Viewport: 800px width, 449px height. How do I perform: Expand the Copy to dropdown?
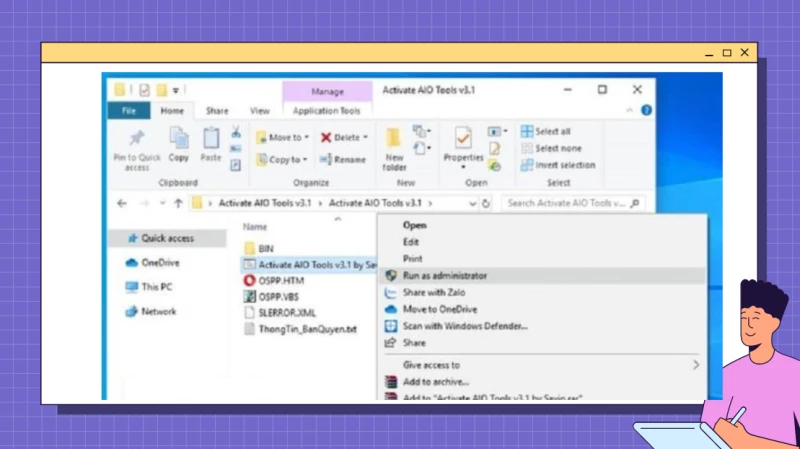[306, 159]
